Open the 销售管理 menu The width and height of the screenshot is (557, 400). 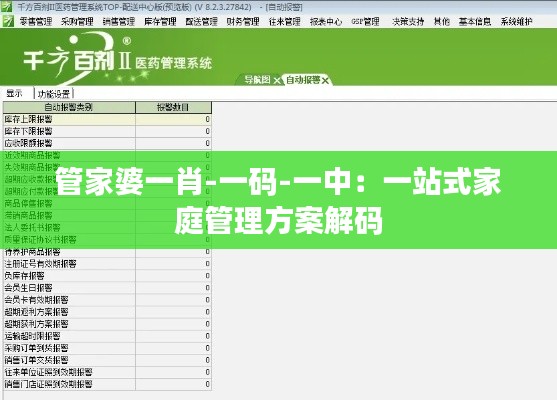[119, 22]
